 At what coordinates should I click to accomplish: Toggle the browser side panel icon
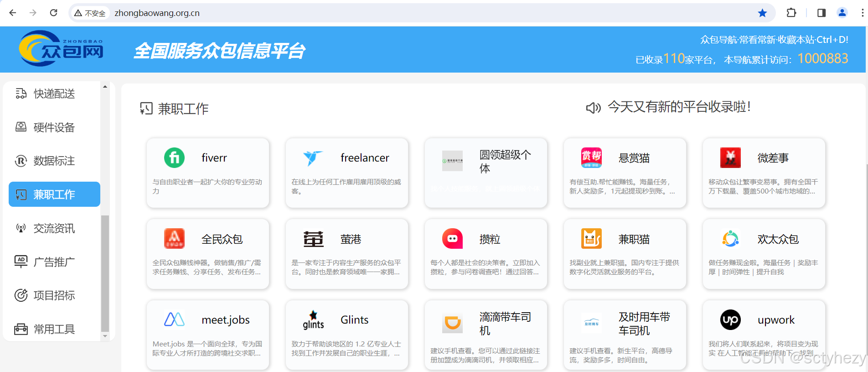pos(821,13)
